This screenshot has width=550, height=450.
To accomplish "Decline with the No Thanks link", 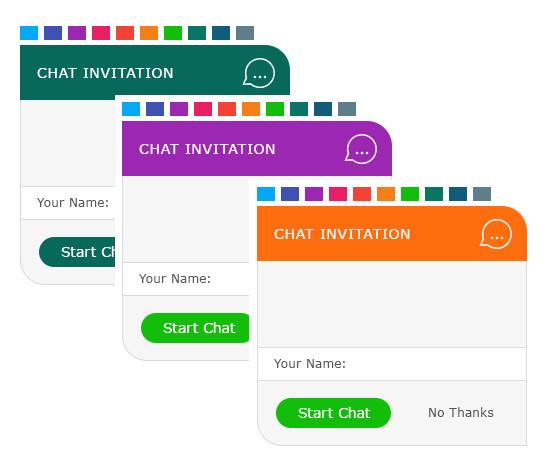I will tap(461, 413).
